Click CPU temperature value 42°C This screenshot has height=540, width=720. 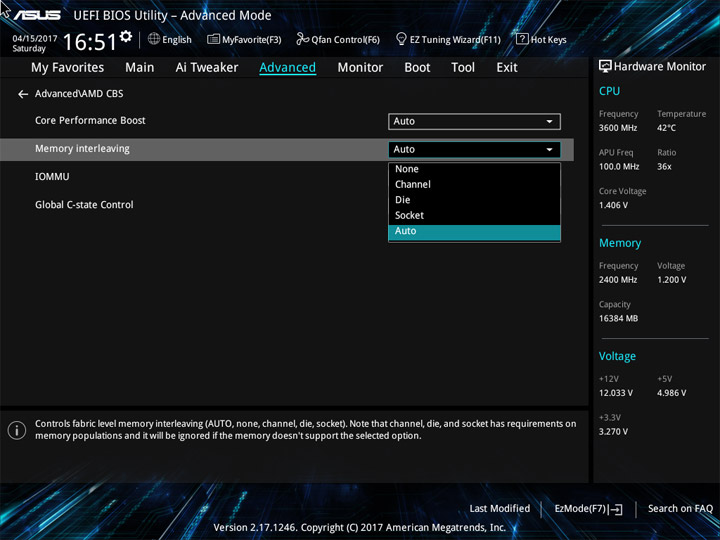tap(666, 128)
